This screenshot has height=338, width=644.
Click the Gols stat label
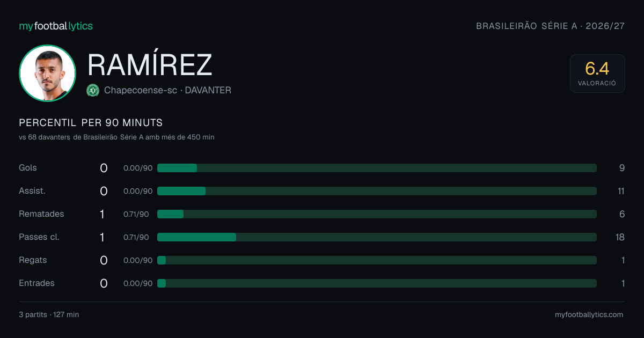click(28, 167)
